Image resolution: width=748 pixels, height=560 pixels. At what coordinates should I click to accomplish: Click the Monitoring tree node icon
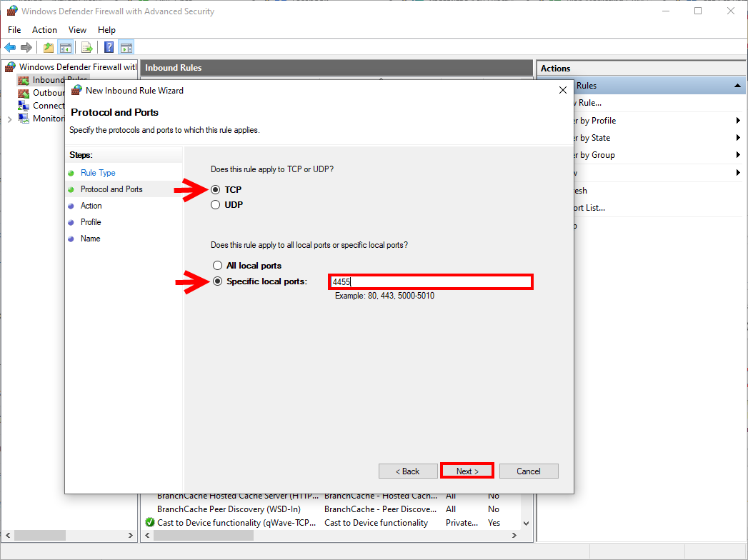24,119
